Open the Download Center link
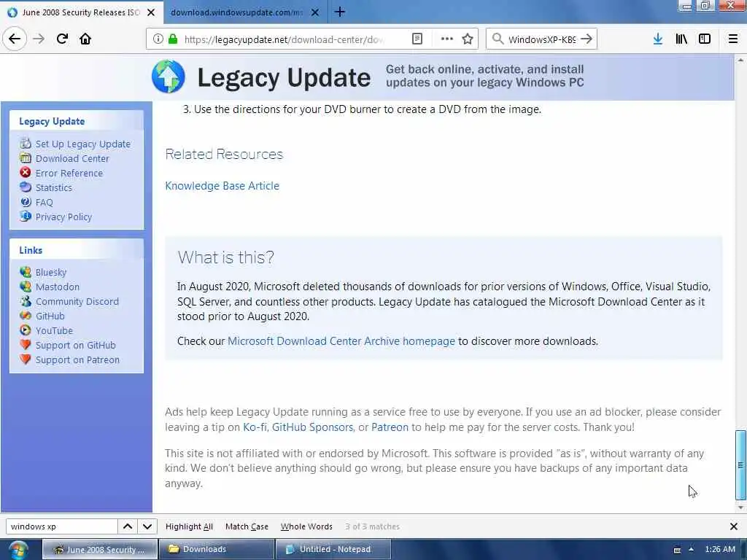This screenshot has height=560, width=747. pos(72,158)
